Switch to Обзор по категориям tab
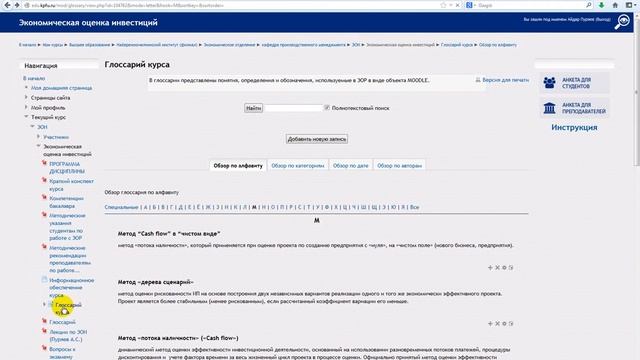 coord(298,166)
